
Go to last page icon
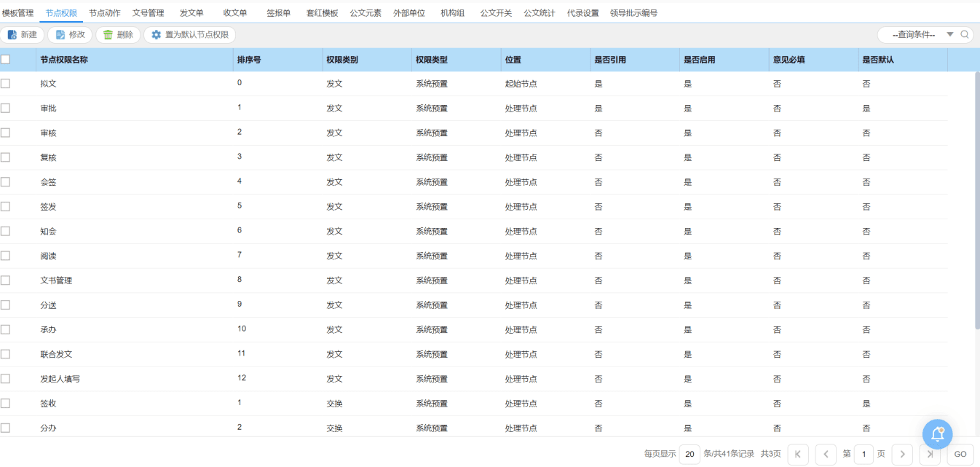pyautogui.click(x=930, y=454)
